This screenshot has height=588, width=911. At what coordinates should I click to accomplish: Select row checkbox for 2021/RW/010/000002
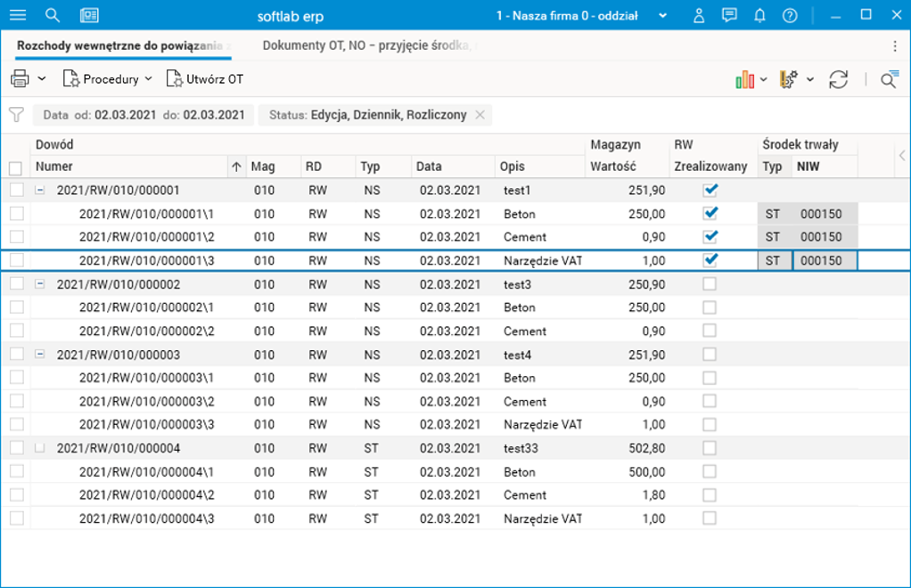[17, 284]
